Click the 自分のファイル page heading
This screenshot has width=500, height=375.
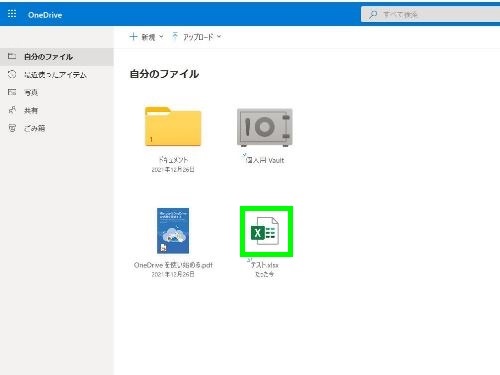click(164, 74)
